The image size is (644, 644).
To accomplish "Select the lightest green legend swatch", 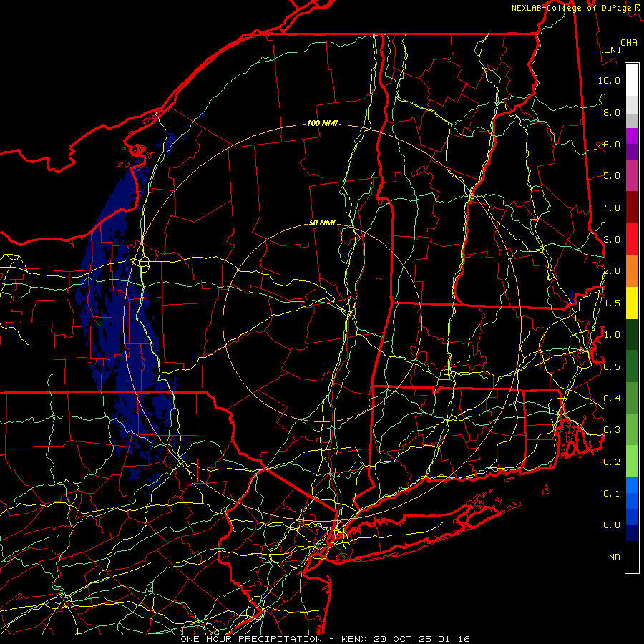I will click(x=632, y=462).
